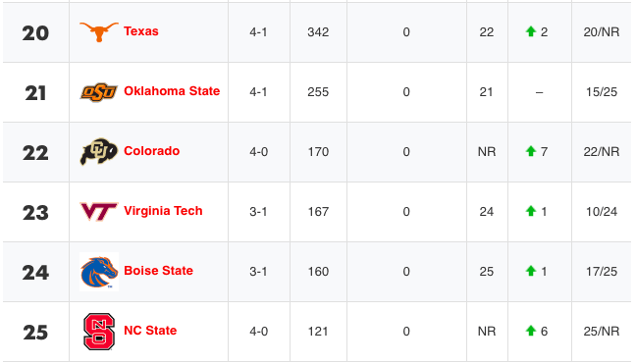Select the 15/25 high/low cell
This screenshot has height=364, width=636.
point(602,92)
